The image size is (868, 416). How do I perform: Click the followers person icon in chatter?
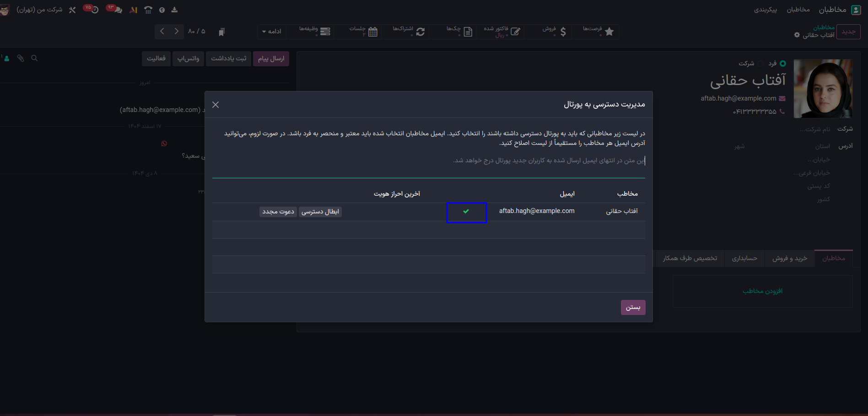pyautogui.click(x=6, y=58)
